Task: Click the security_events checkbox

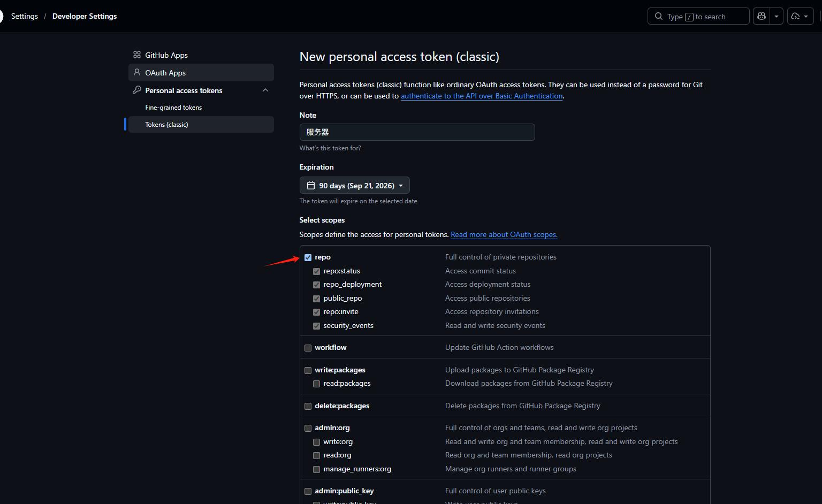Action: pyautogui.click(x=317, y=326)
